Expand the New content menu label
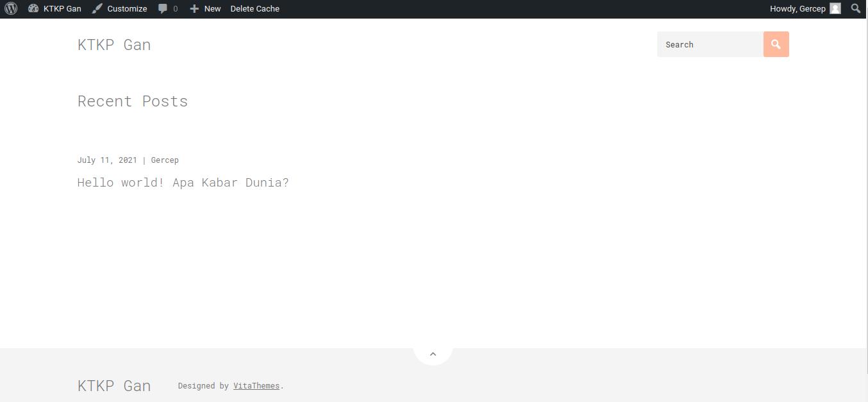This screenshot has height=402, width=868. (x=212, y=8)
